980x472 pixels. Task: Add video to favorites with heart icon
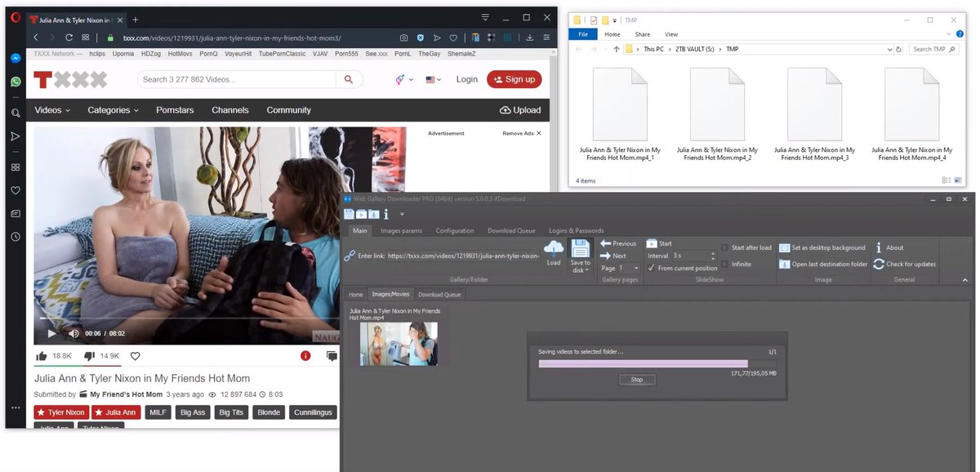[x=136, y=356]
